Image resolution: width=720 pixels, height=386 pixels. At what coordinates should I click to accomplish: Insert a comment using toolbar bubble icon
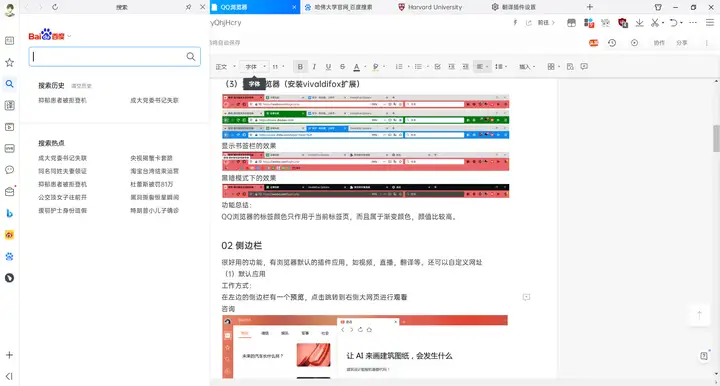[x=584, y=67]
